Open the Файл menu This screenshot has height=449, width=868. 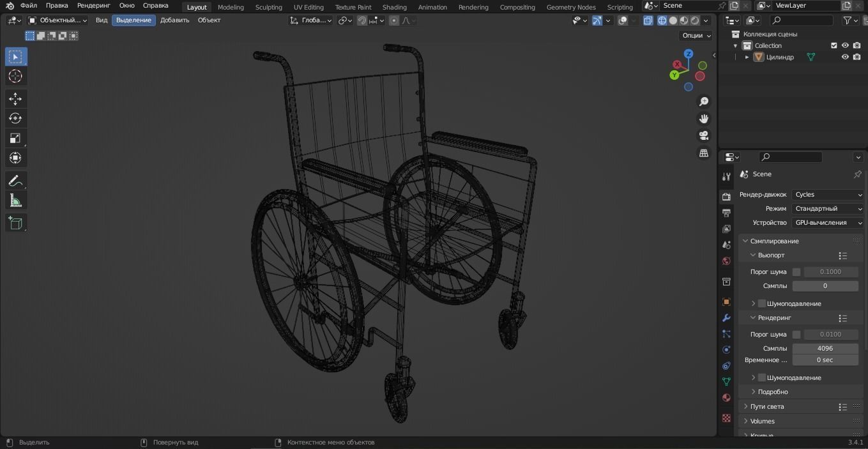pos(29,6)
